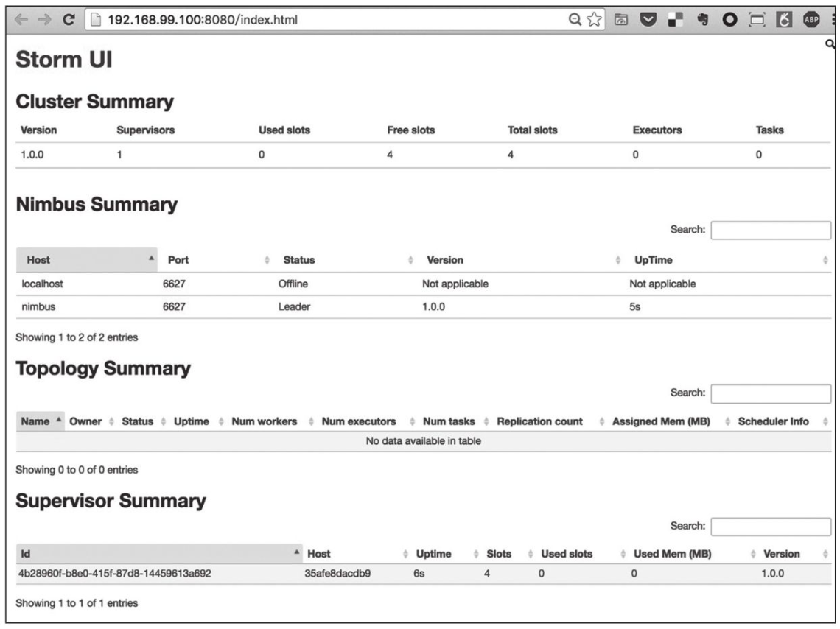
Task: Sort Nimbus table by Host column
Action: click(x=87, y=260)
